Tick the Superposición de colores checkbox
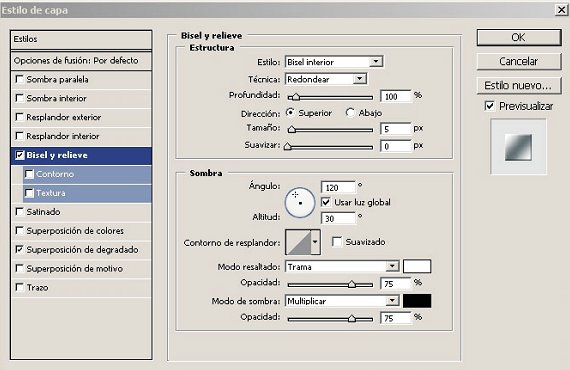This screenshot has height=370, width=570. point(19,230)
